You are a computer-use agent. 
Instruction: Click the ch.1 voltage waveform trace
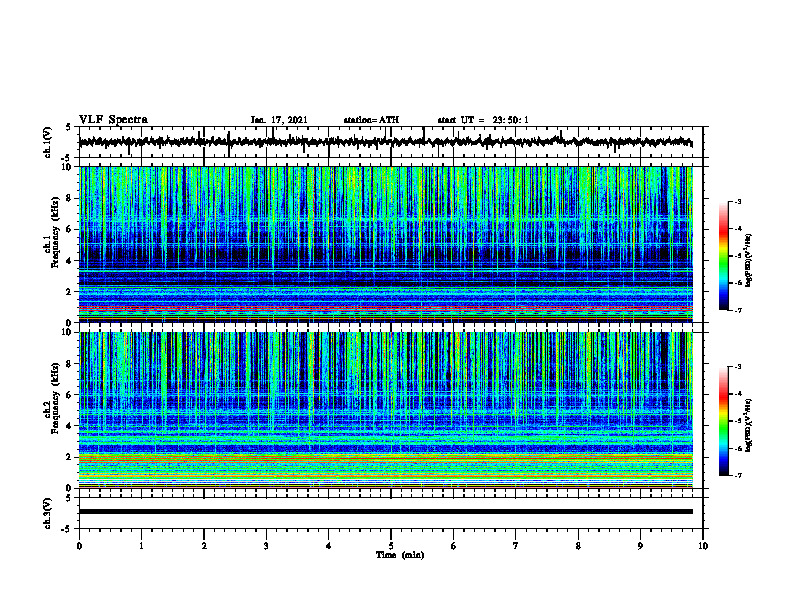coord(386,142)
